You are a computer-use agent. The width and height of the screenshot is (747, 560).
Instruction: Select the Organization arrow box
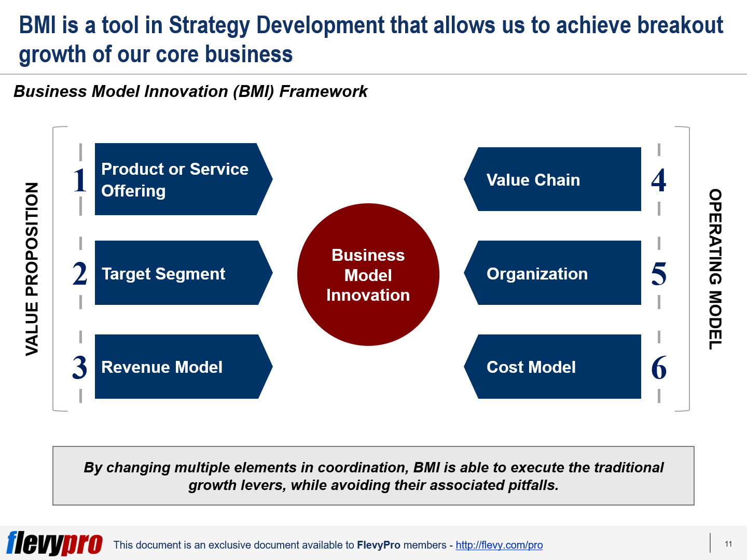(552, 273)
